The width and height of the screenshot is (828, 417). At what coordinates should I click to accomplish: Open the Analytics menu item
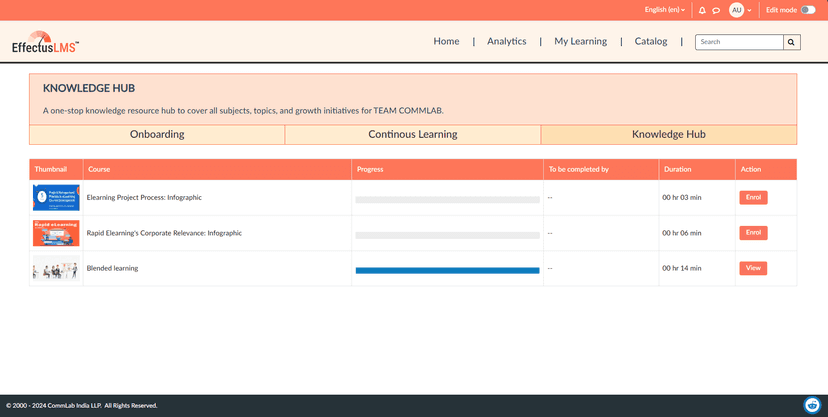click(506, 41)
